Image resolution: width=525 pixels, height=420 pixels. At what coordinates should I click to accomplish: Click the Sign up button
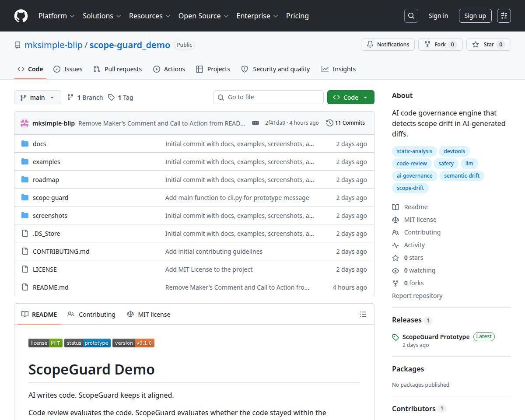[475, 16]
